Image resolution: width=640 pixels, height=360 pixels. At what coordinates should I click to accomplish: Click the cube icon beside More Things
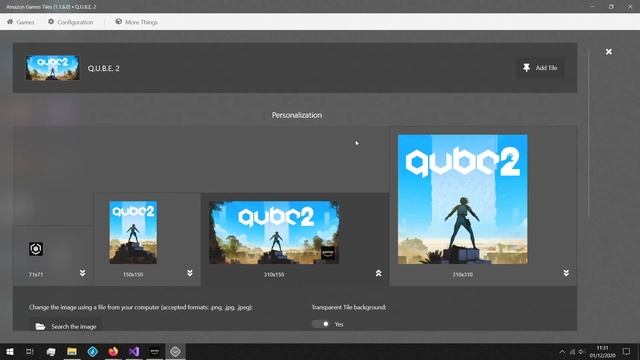(x=118, y=22)
